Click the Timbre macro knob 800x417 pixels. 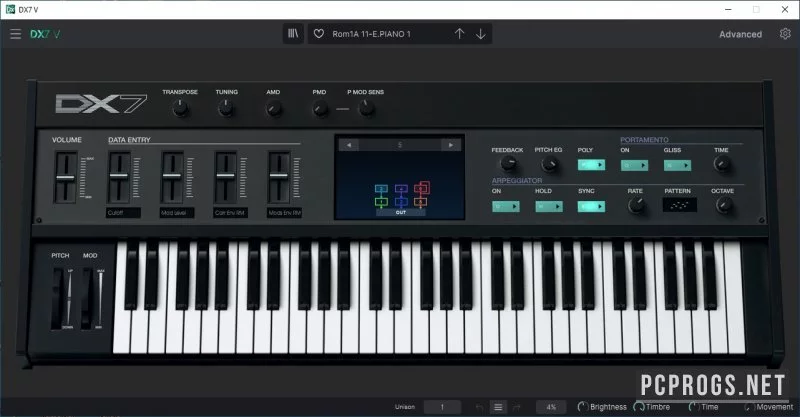point(638,407)
